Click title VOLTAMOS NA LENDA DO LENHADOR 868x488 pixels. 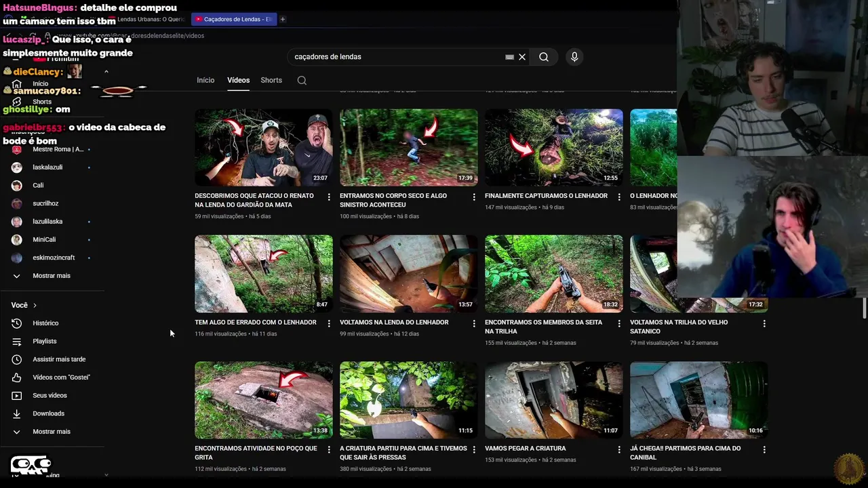(x=394, y=323)
